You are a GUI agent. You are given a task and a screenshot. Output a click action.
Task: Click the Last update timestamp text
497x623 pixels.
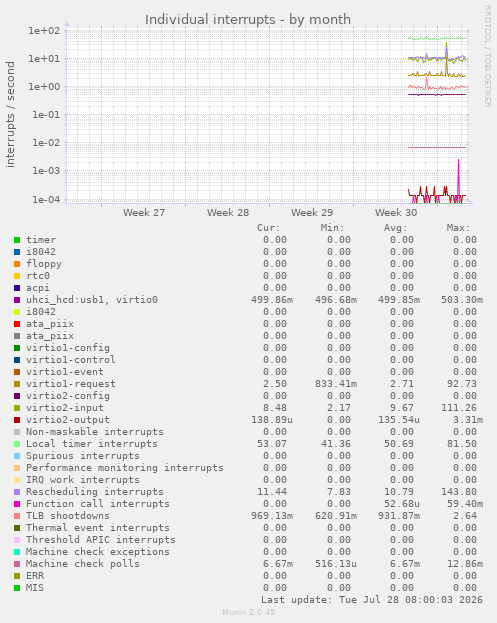[x=372, y=600]
